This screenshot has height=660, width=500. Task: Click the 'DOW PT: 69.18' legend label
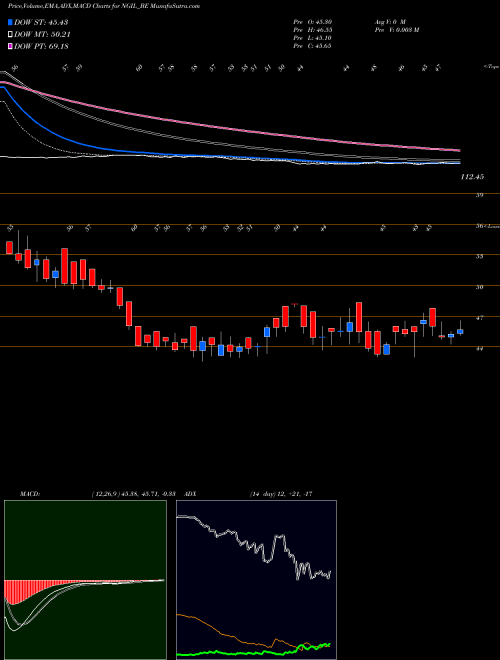point(41,46)
